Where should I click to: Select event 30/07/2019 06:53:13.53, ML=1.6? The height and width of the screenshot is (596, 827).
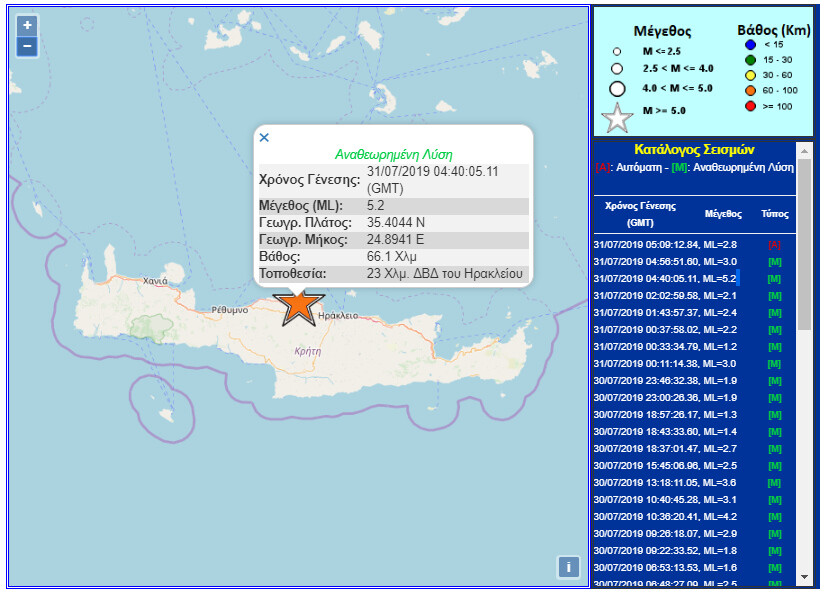[x=665, y=568]
